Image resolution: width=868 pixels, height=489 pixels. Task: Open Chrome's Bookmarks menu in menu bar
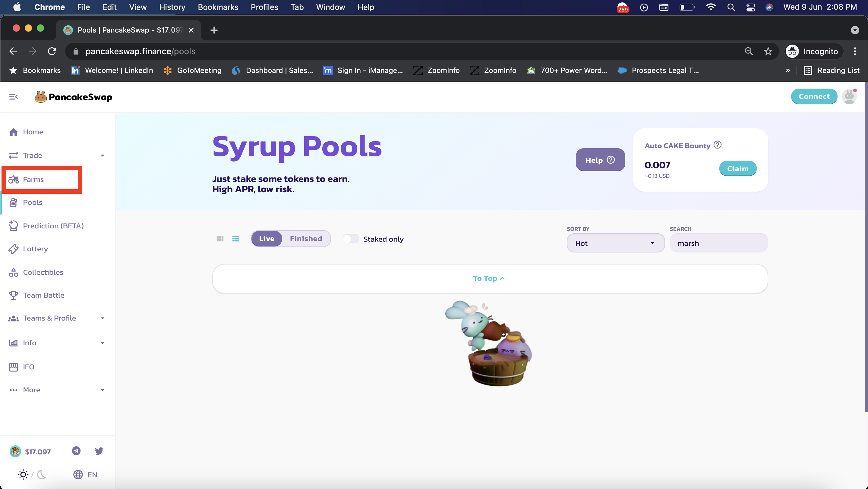pyautogui.click(x=218, y=7)
